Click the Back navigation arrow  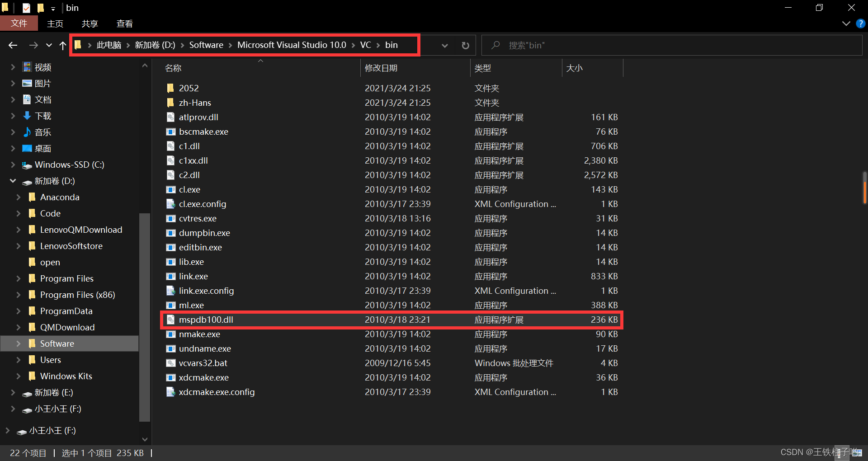13,45
